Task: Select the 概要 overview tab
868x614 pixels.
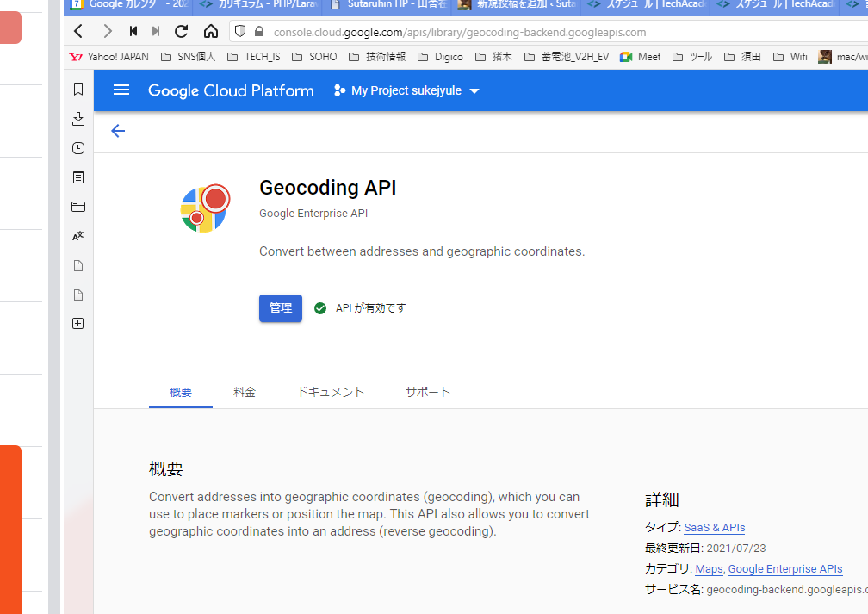Action: point(181,392)
